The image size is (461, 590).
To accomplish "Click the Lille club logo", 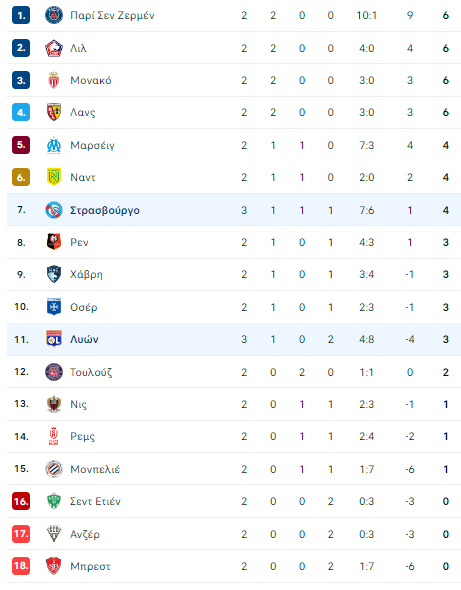I will click(x=54, y=48).
